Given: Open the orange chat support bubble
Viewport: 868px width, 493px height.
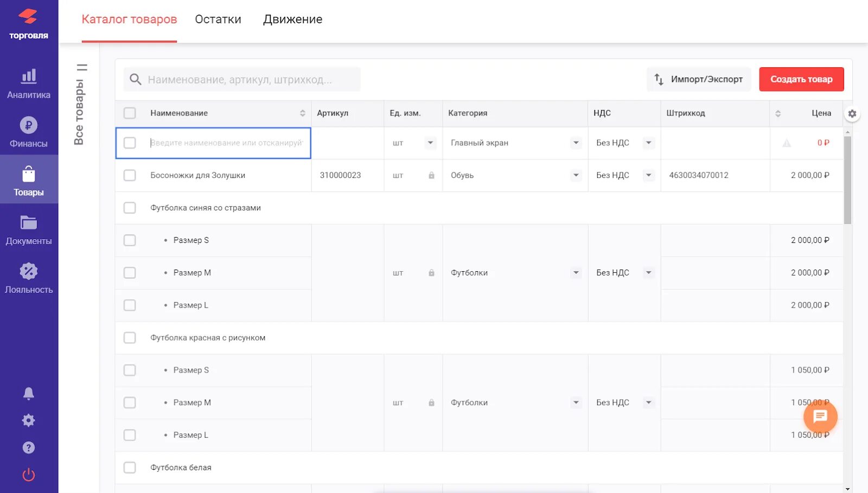Looking at the screenshot, I should (x=820, y=417).
